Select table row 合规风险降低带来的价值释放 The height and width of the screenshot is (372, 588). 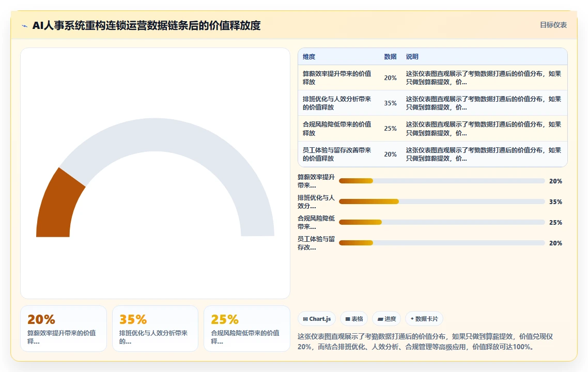432,129
